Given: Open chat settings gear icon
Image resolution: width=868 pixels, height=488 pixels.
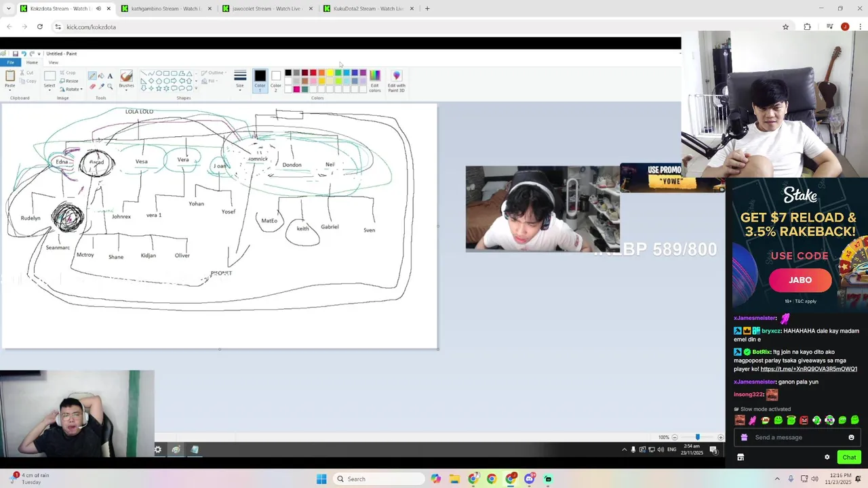Looking at the screenshot, I should point(827,457).
